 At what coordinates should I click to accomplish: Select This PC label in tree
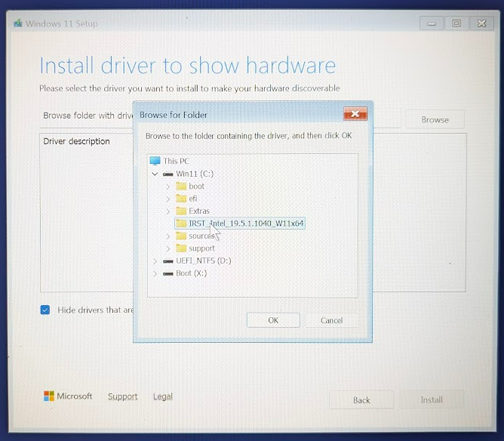[x=176, y=161]
